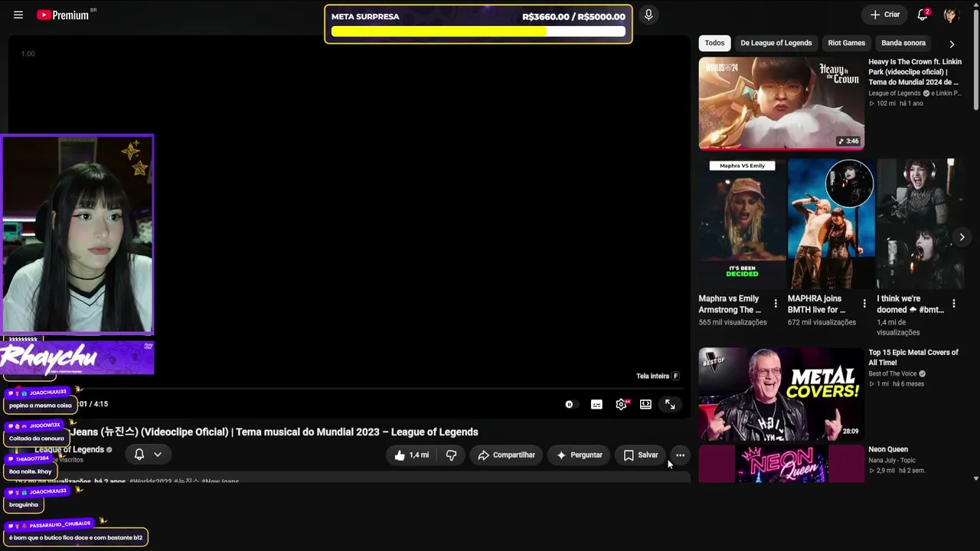Viewport: 980px width, 551px height.
Task: Like the video with 1,4 mi likes
Action: (x=411, y=455)
